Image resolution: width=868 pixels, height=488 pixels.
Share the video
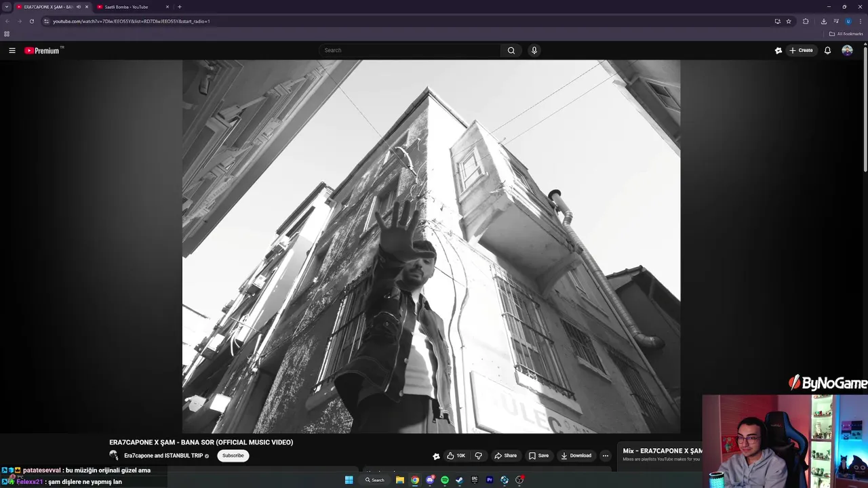click(506, 455)
